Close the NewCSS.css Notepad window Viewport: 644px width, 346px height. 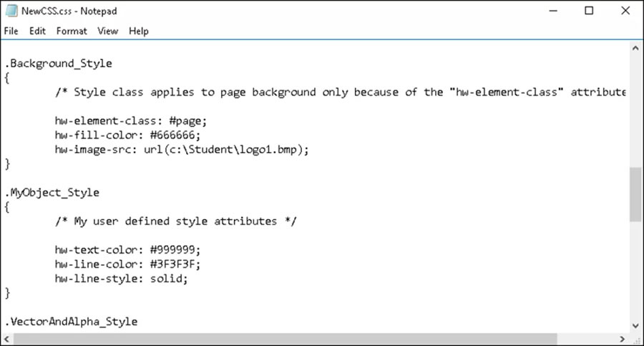625,11
